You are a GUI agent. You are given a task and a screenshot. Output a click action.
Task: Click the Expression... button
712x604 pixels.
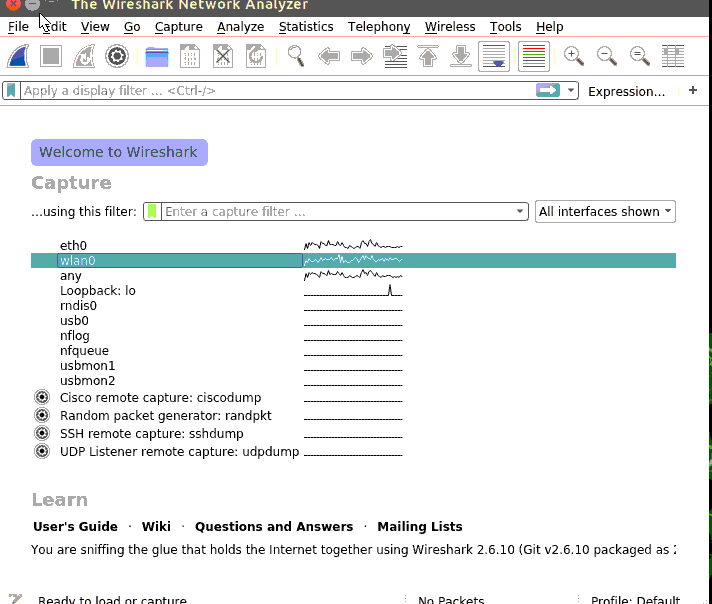[x=626, y=91]
